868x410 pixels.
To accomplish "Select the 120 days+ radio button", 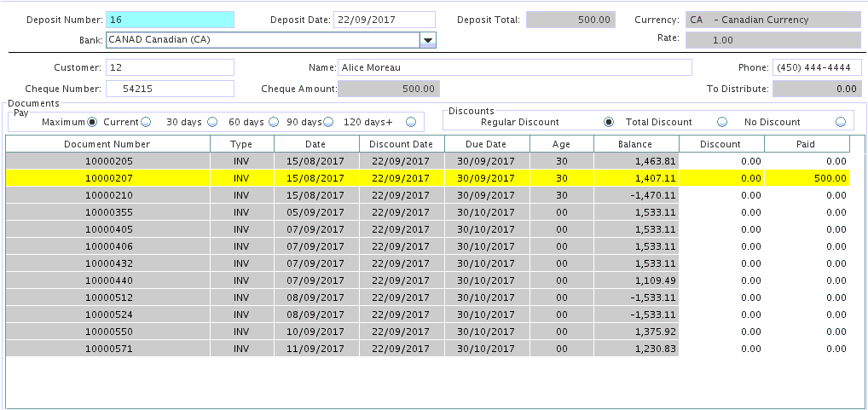I will coord(411,122).
